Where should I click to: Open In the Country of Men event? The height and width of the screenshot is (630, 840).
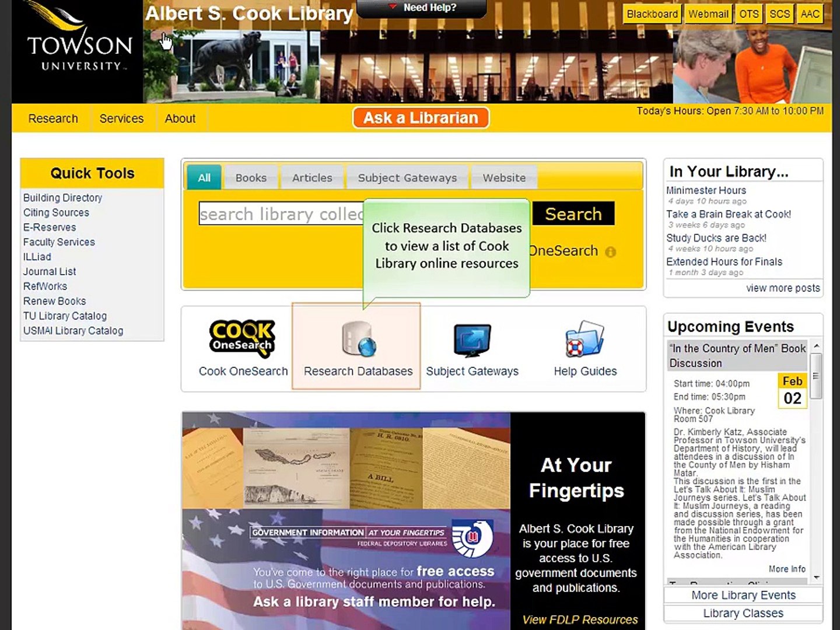[737, 356]
